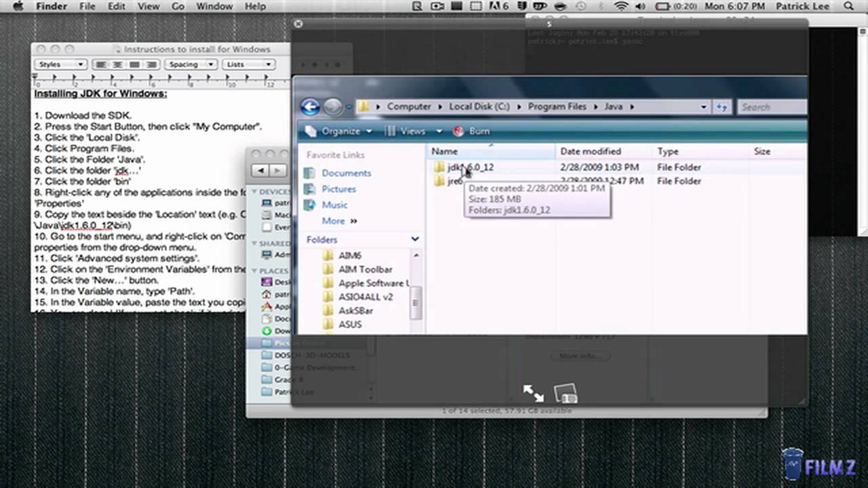
Task: Open the Organize menu in Explorer toolbar
Action: 339,131
